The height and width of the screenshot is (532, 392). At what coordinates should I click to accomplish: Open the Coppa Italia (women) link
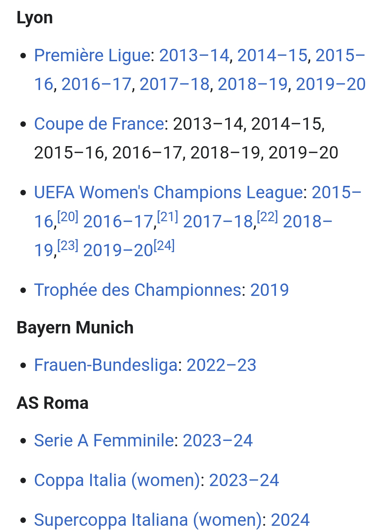pos(117,481)
